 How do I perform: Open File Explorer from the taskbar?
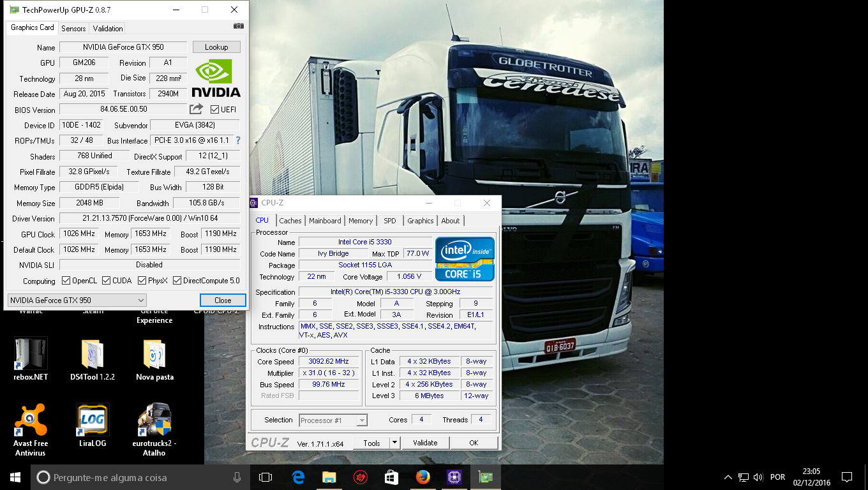(x=329, y=477)
